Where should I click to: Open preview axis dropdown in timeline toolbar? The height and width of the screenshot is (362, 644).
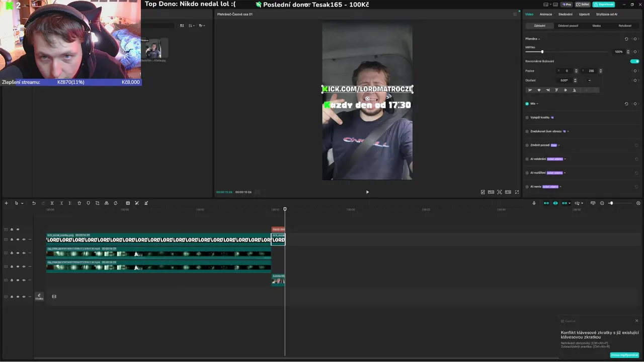click(x=582, y=203)
